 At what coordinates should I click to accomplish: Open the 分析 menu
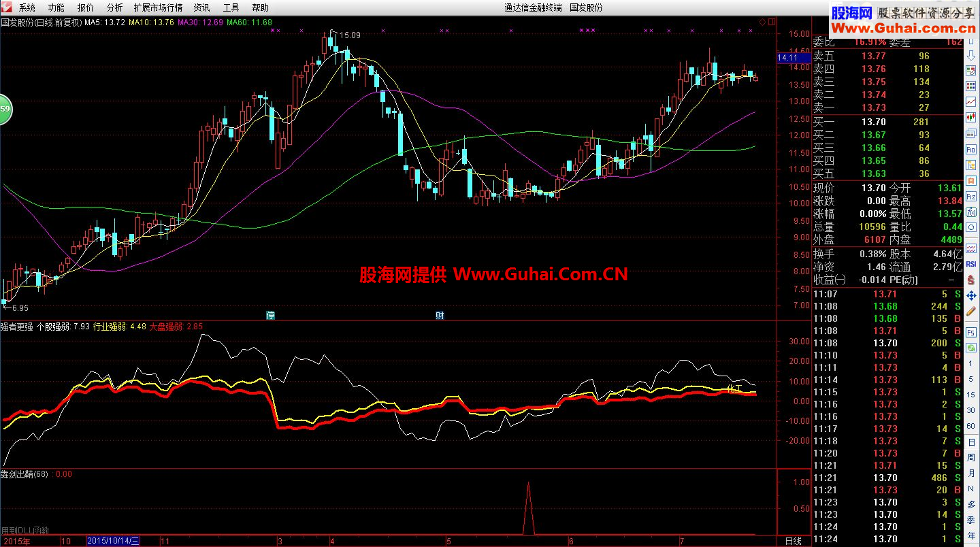pos(115,7)
